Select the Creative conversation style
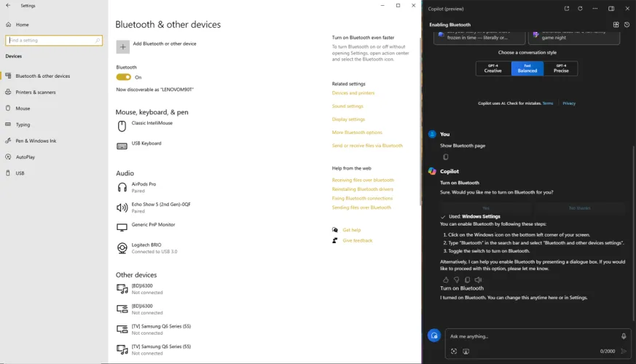Viewport: 636px width, 364px height. click(493, 68)
